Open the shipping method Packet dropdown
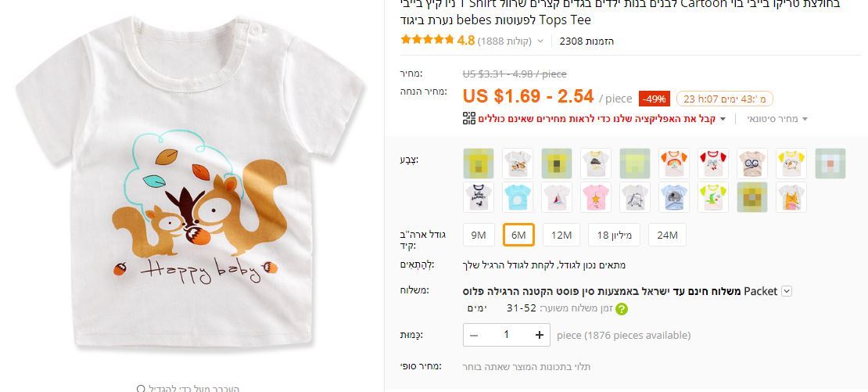This screenshot has width=868, height=392. 787,291
